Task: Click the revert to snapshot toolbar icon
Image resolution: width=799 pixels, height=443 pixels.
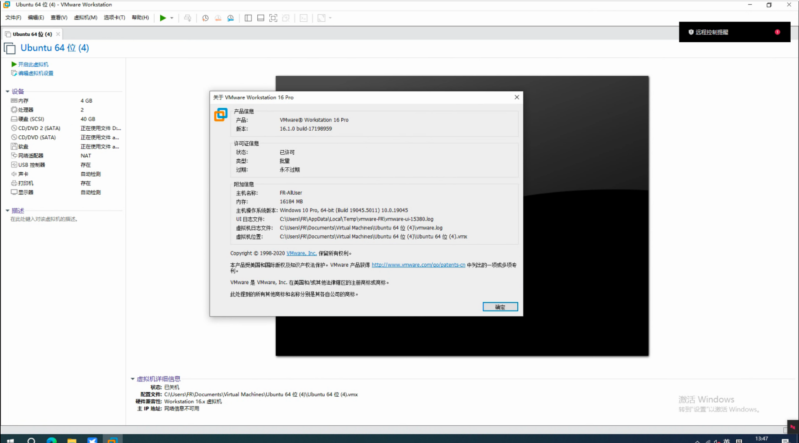Action: pyautogui.click(x=218, y=18)
